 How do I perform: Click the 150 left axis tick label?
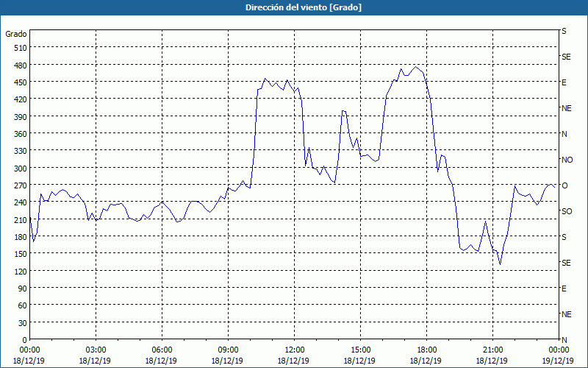[21, 254]
